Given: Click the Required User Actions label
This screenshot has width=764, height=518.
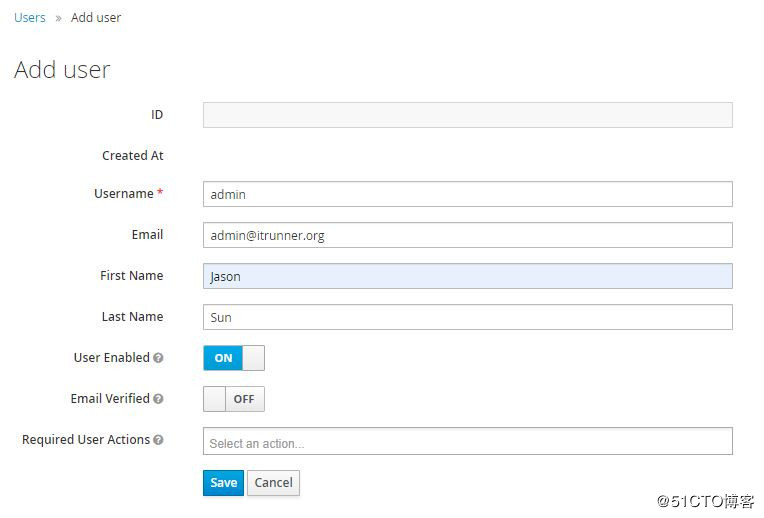Looking at the screenshot, I should click(86, 440).
